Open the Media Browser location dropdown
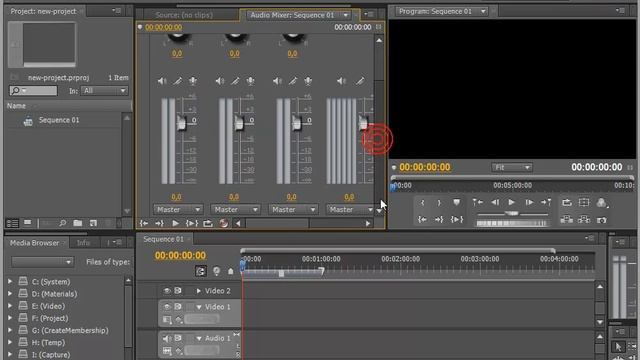Viewport: 640px width, 360px height. [x=42, y=262]
